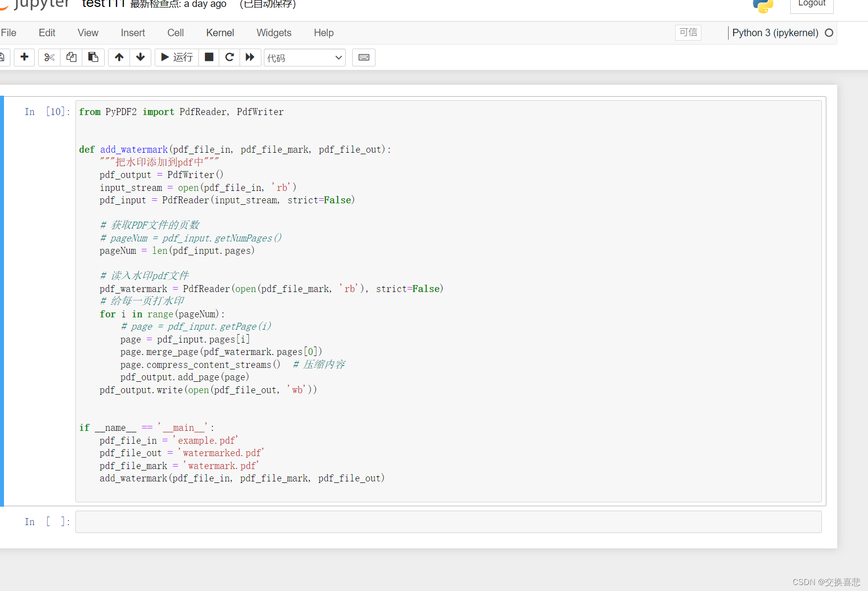Copy selected cells icon
This screenshot has width=868, height=591.
click(71, 58)
